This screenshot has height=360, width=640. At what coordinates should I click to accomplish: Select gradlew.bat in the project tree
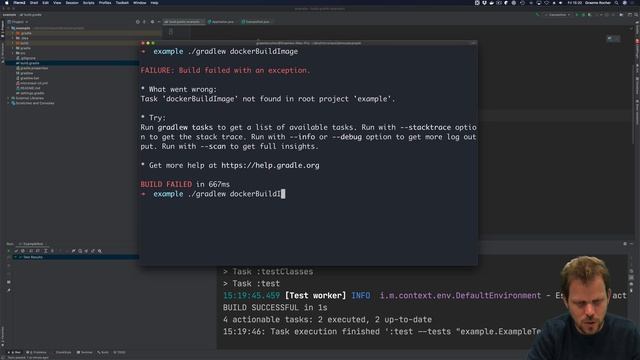29,78
